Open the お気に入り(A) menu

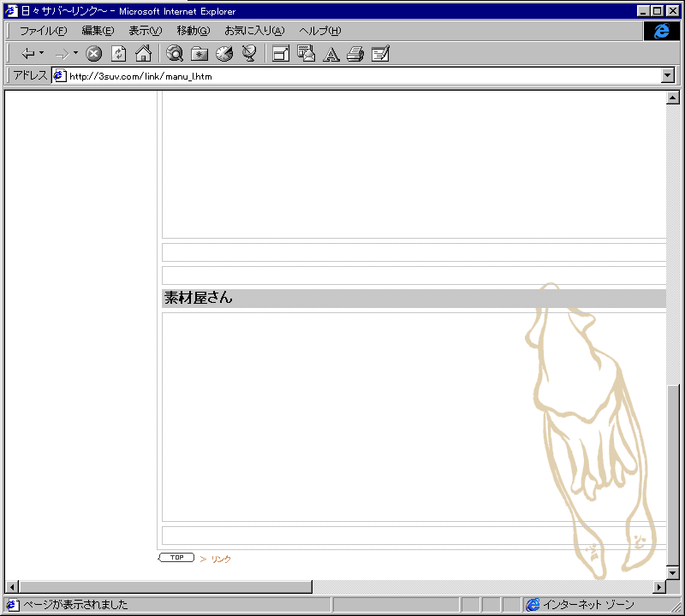coord(254,31)
